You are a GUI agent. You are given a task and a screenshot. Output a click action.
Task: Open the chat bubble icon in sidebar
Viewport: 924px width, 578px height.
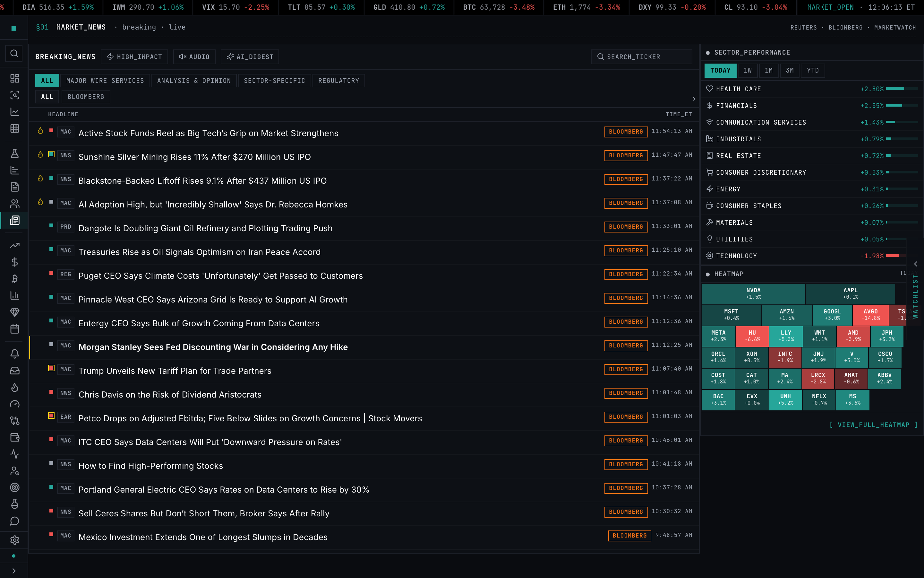[14, 521]
